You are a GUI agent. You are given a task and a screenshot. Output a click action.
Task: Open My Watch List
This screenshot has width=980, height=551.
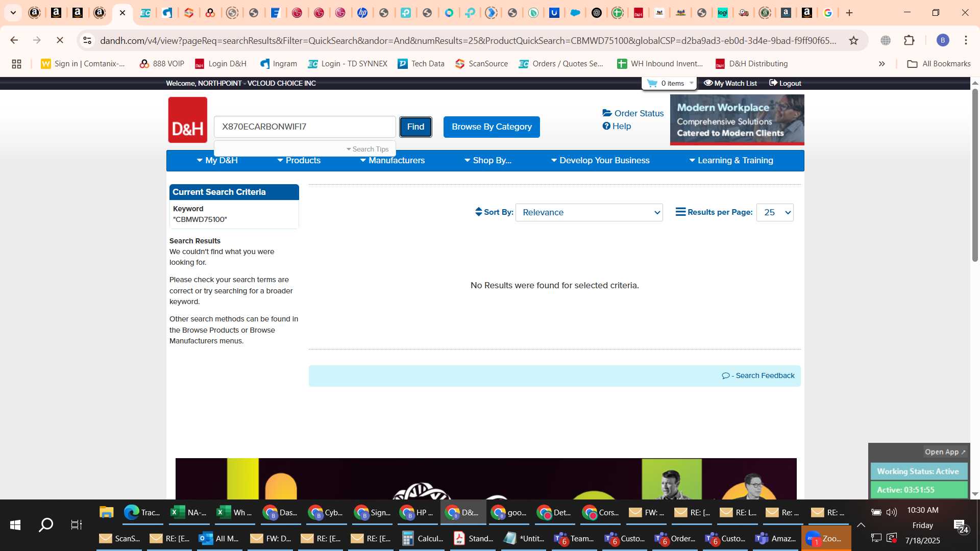(730, 83)
